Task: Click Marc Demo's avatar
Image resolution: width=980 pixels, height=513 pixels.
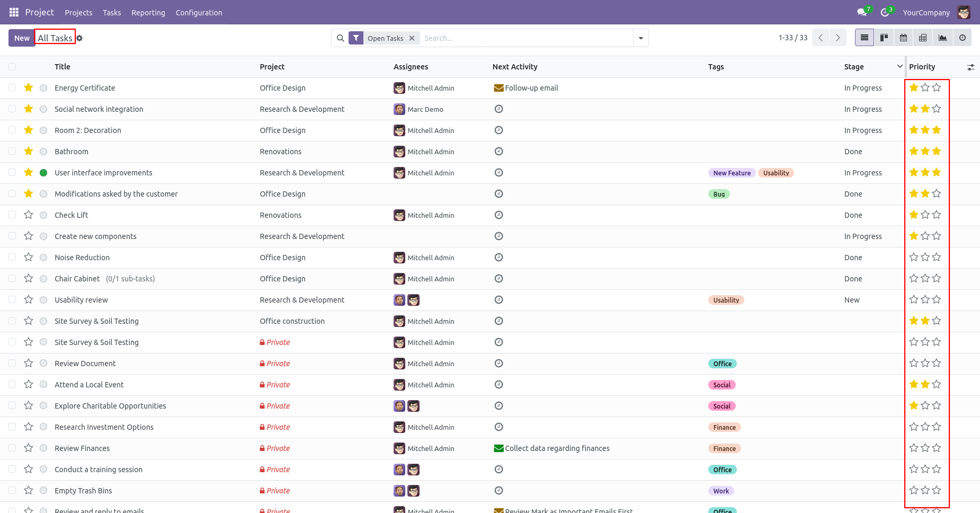Action: (x=399, y=109)
